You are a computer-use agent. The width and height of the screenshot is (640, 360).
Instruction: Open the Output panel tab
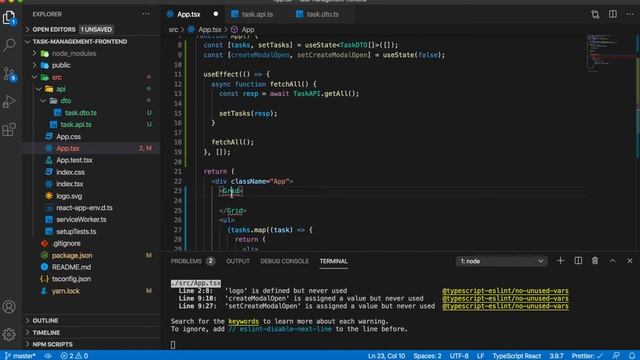pyautogui.click(x=238, y=261)
